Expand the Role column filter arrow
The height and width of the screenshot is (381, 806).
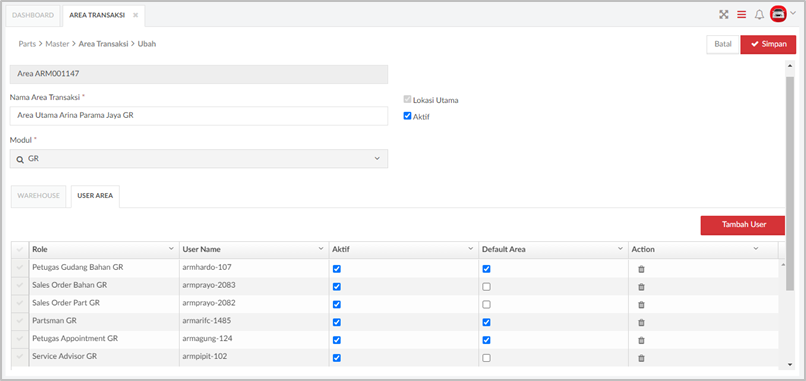(171, 249)
